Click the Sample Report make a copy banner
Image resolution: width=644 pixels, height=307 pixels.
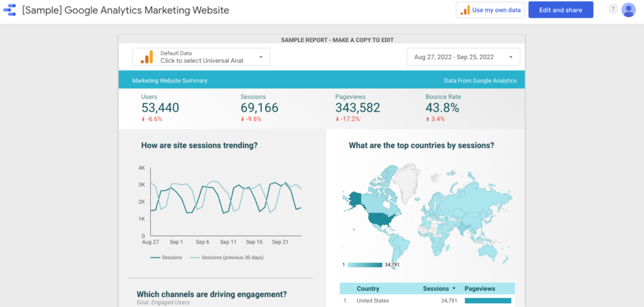(337, 40)
